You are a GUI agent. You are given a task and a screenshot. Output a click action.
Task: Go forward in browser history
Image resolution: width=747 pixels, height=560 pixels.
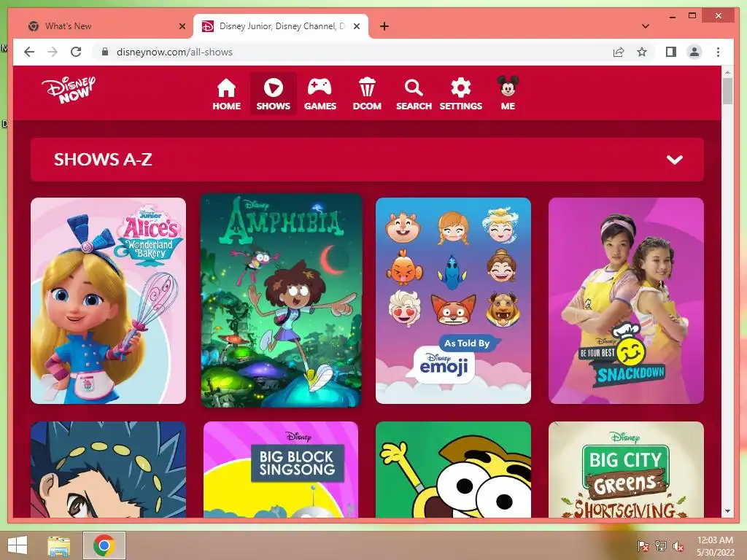[53, 52]
